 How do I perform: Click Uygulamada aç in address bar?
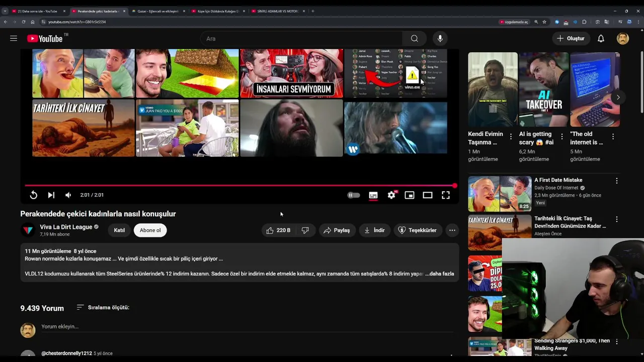[514, 22]
